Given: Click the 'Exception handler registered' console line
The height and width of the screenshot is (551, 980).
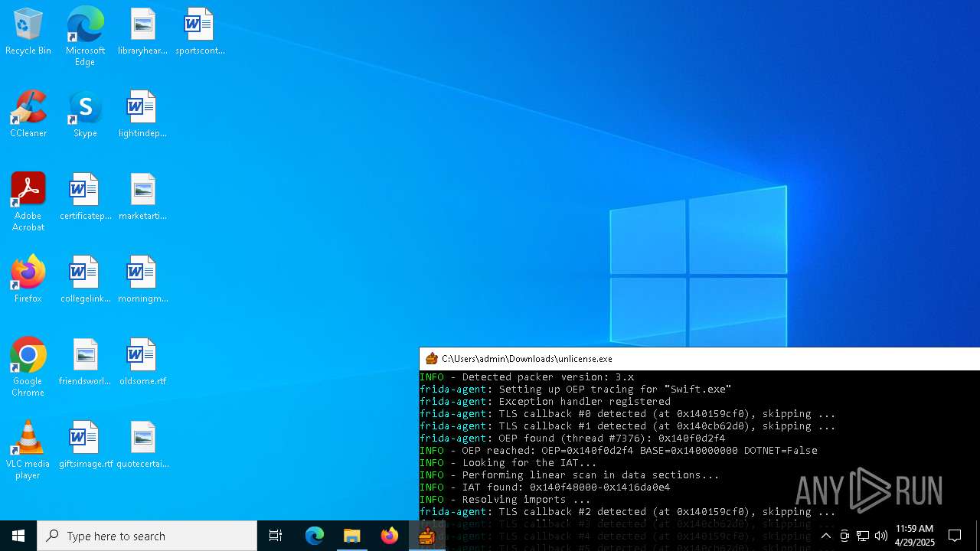Looking at the screenshot, I should point(544,401).
